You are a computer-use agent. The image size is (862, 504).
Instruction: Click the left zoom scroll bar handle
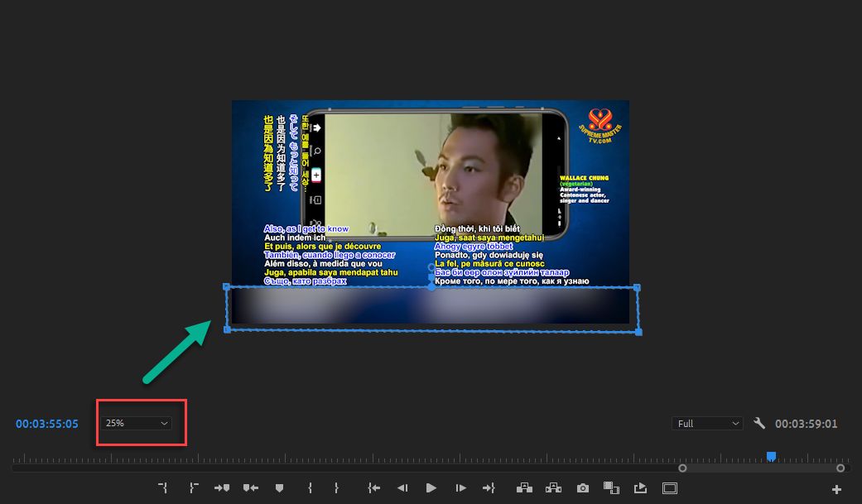[682, 468]
